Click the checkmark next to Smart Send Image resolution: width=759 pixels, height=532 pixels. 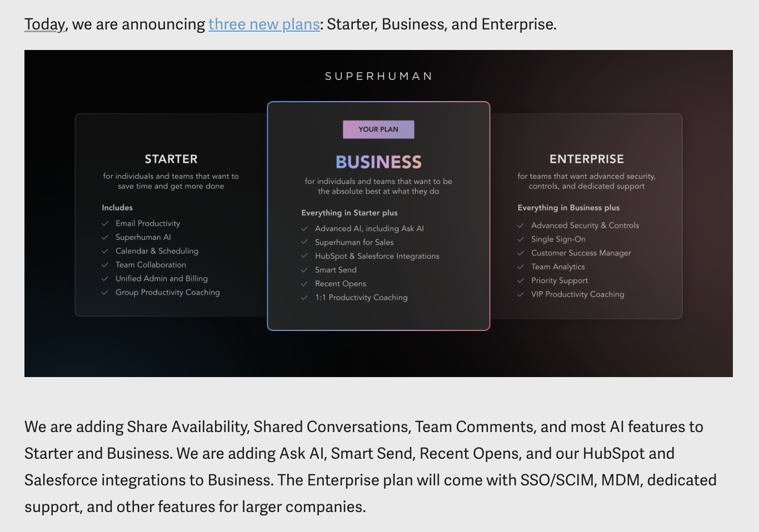point(304,270)
